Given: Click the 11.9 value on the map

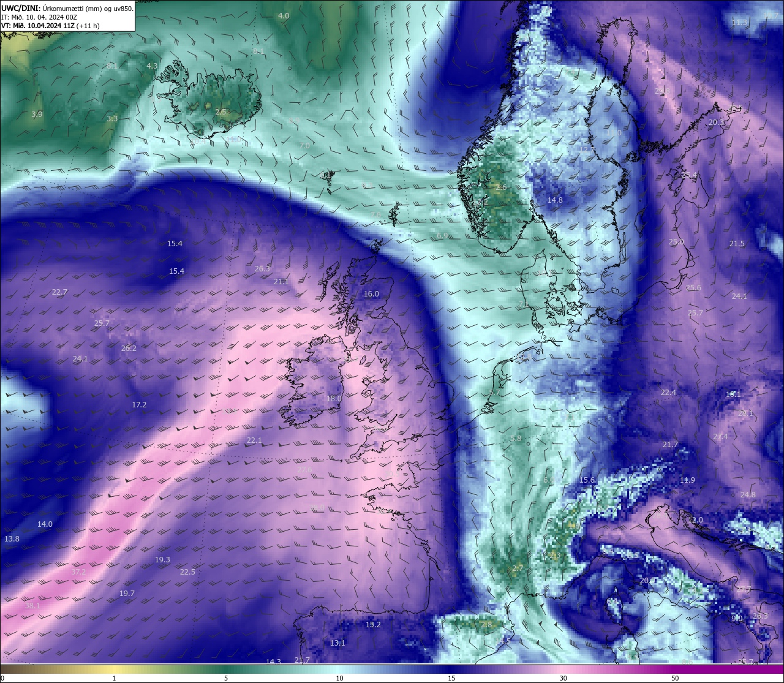Looking at the screenshot, I should tap(687, 480).
